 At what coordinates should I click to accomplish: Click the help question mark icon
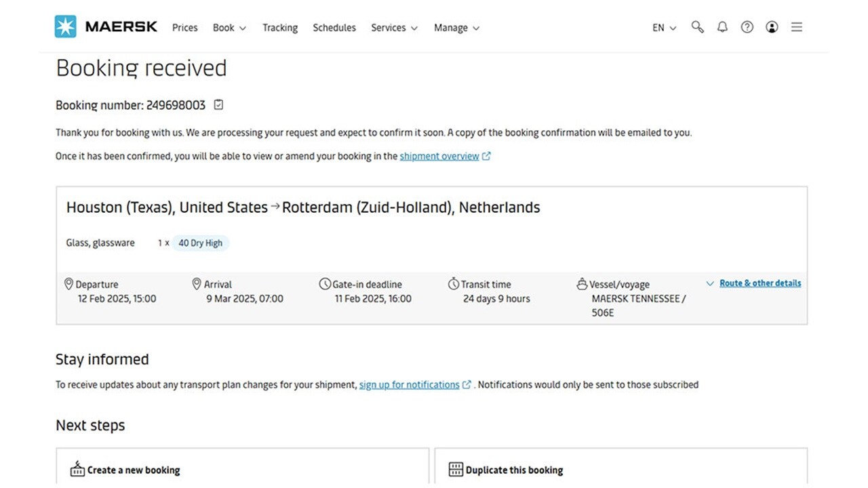[x=747, y=27]
